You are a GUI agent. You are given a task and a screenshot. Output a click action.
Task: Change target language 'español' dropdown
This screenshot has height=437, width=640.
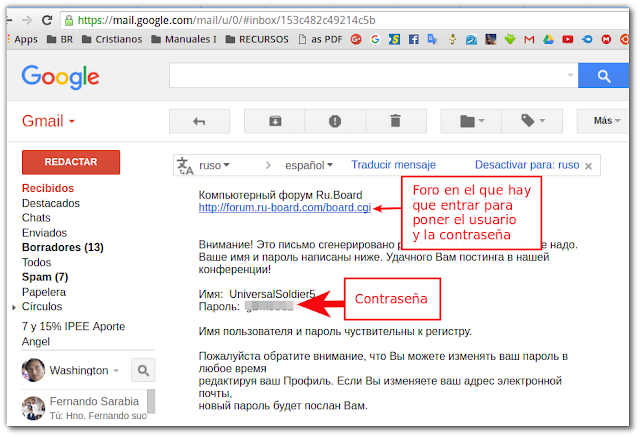pos(309,165)
